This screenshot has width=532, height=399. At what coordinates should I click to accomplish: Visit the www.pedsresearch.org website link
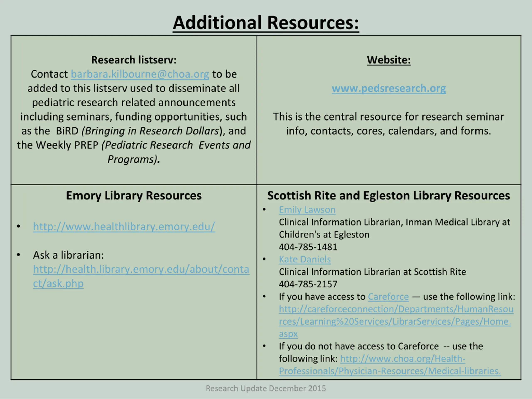click(389, 88)
